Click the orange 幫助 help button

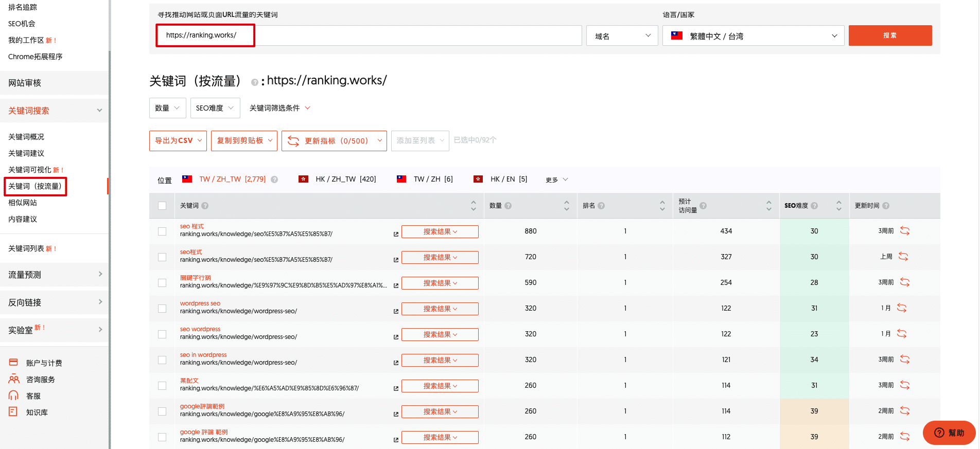tap(949, 433)
